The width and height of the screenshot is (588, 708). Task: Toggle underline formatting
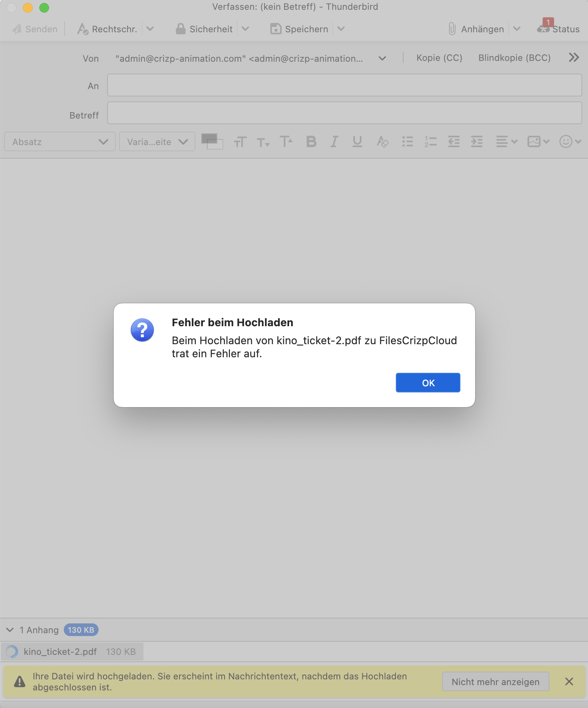coord(357,142)
